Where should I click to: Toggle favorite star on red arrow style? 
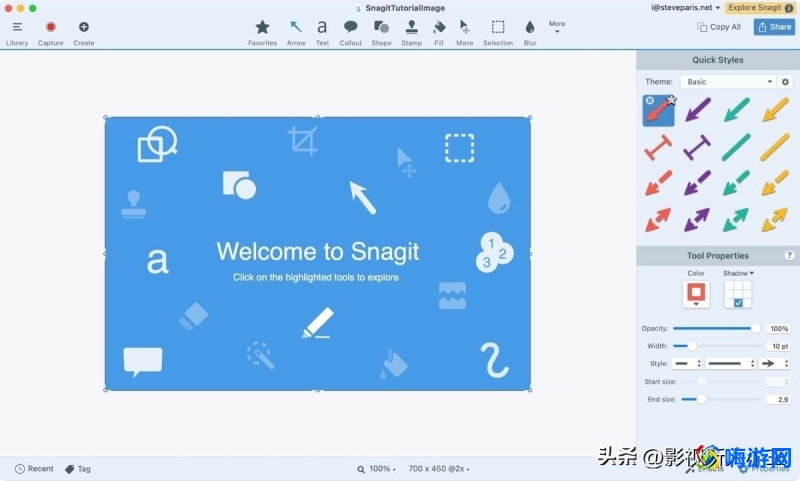pos(671,99)
